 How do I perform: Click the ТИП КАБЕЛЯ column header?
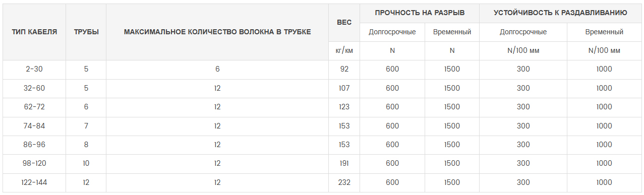34,32
